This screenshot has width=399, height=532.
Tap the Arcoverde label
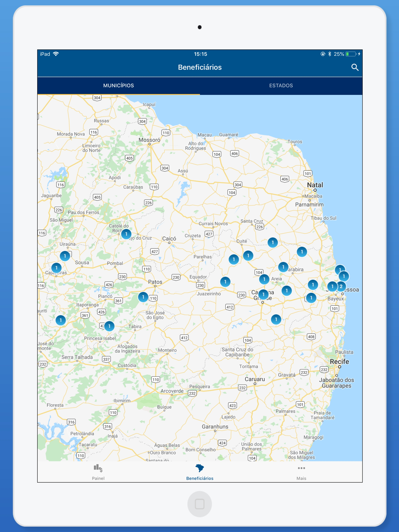pos(172,391)
